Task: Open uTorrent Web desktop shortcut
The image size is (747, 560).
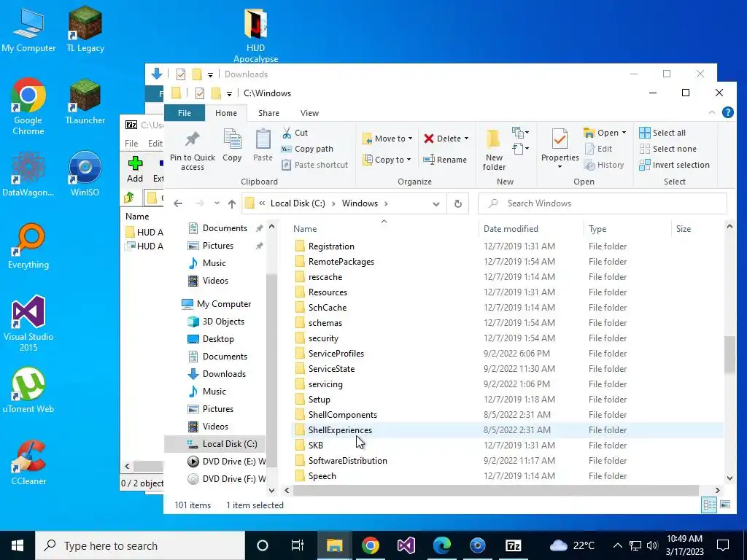Action: (x=28, y=390)
